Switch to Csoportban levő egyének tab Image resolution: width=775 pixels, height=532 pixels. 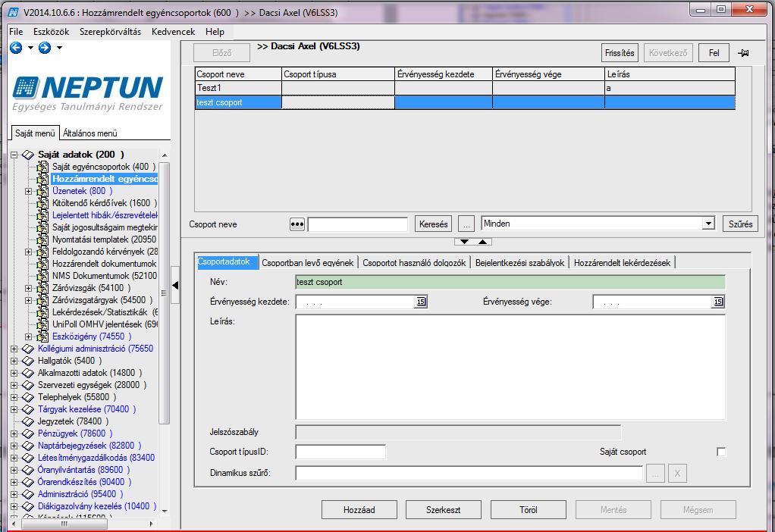click(x=307, y=263)
